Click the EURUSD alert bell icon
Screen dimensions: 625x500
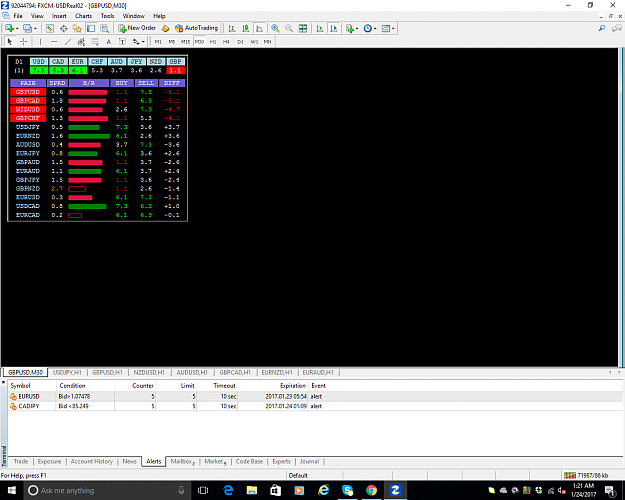(x=13, y=396)
